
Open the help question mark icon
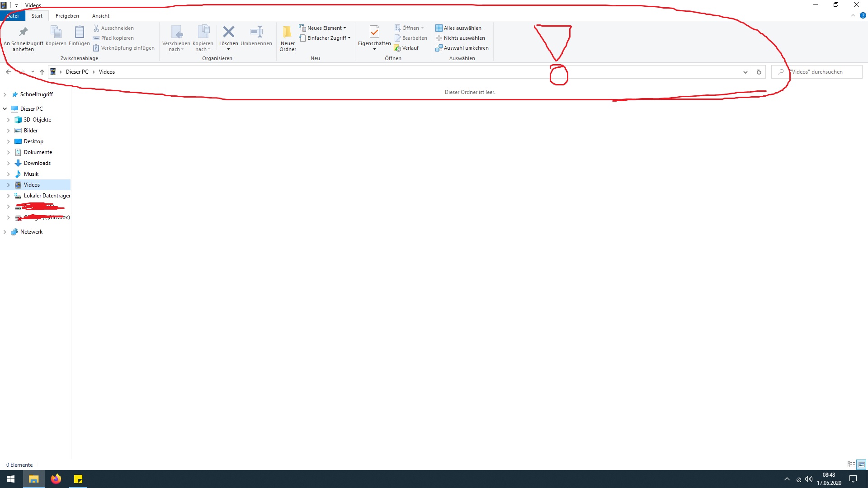coord(863,15)
